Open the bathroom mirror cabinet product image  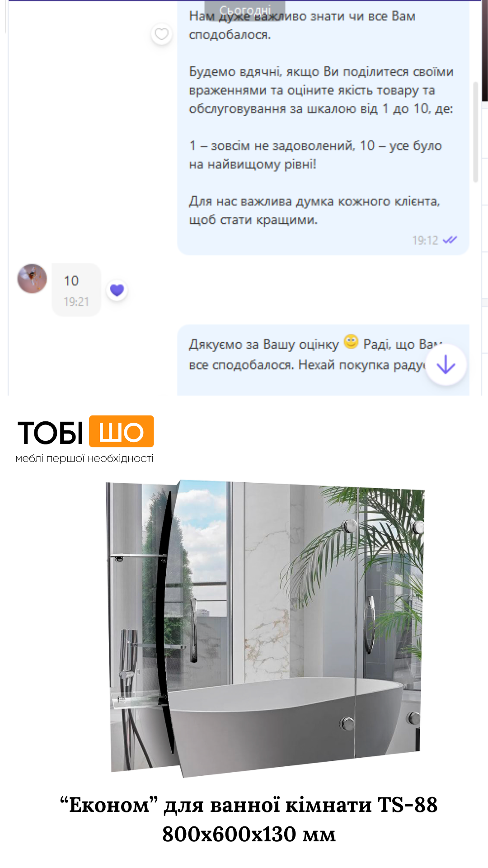point(265,628)
